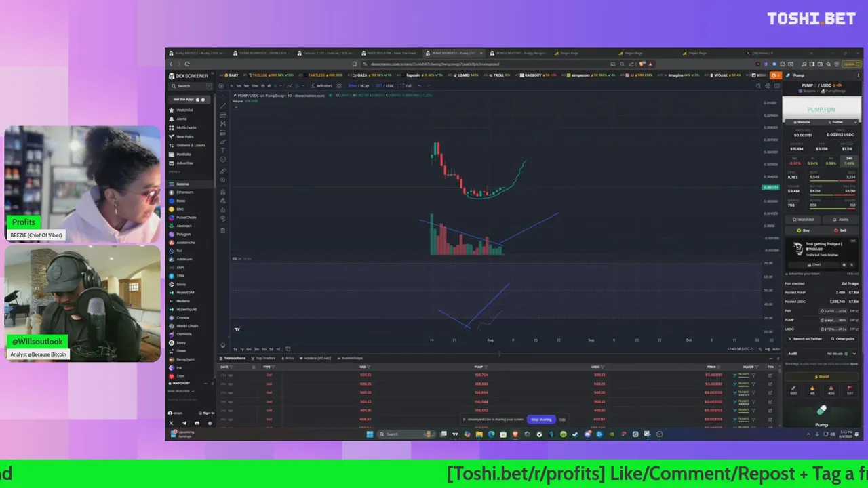Screen dimensions: 868x488
Task: Select the 15m timeframe
Action: coord(255,86)
